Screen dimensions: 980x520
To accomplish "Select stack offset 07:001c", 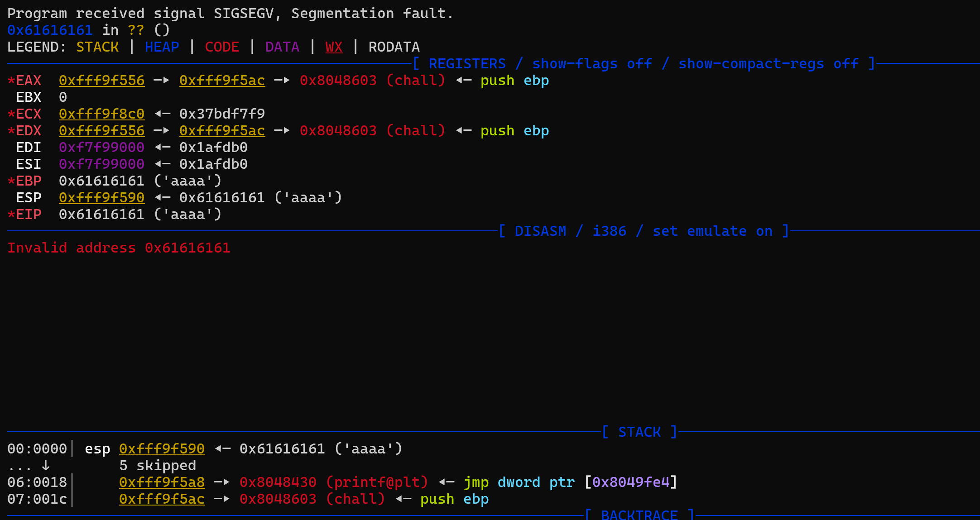I will coord(37,499).
